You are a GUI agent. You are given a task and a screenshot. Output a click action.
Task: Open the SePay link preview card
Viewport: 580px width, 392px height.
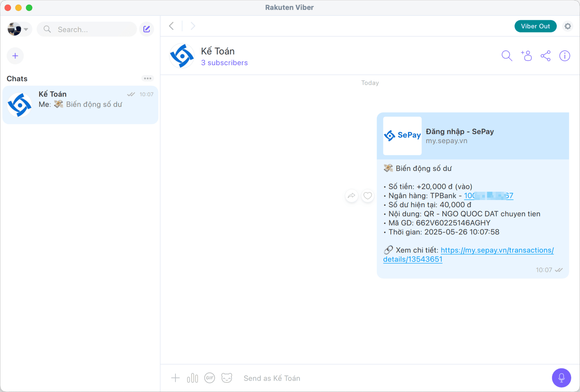pos(473,136)
